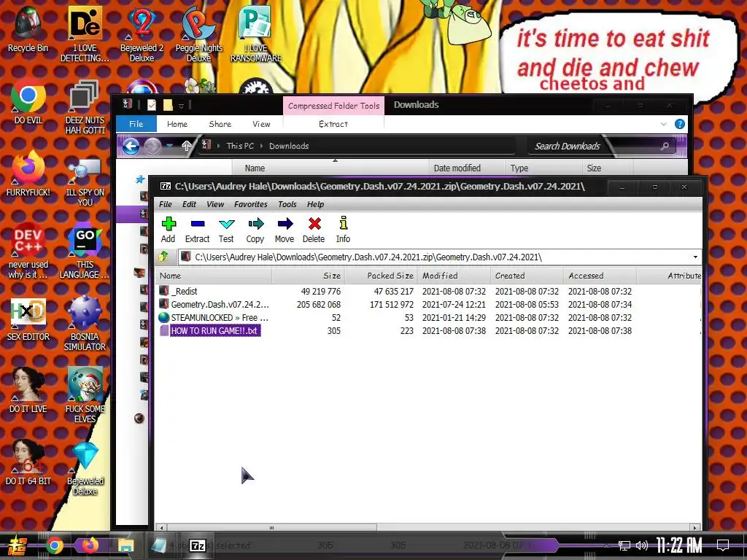Click the right arrow of 7-Zip horizontal scrollbar
Viewport: 747px width, 560px height.
695,528
